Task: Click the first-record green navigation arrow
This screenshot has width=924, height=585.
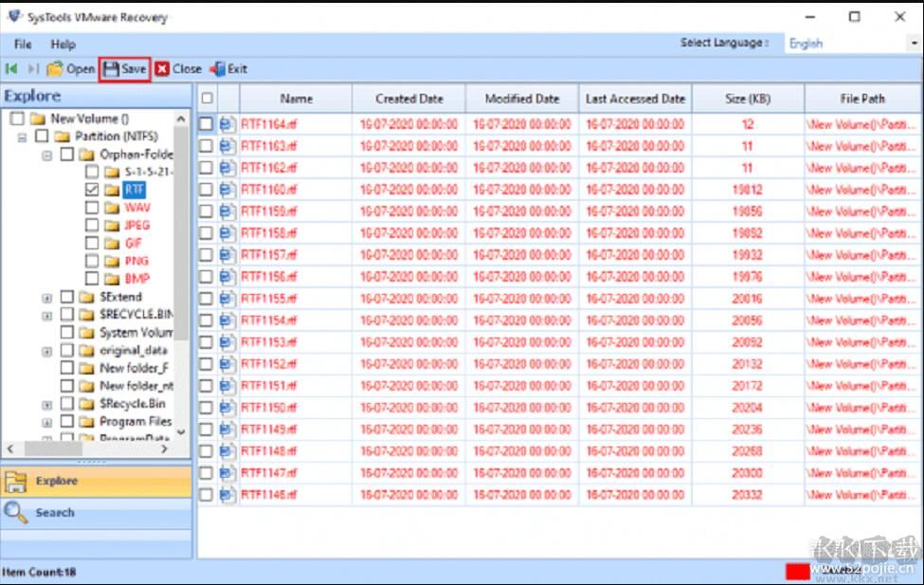Action: pyautogui.click(x=11, y=68)
